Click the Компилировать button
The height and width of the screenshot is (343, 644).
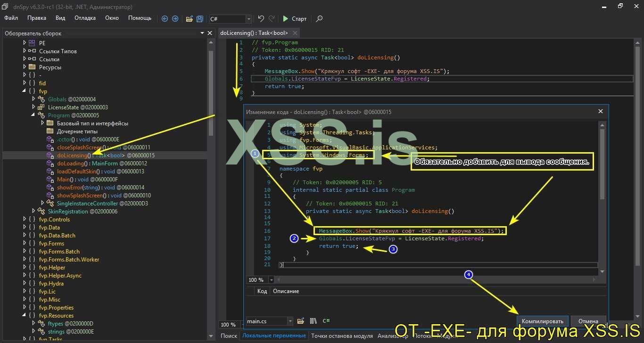[543, 321]
